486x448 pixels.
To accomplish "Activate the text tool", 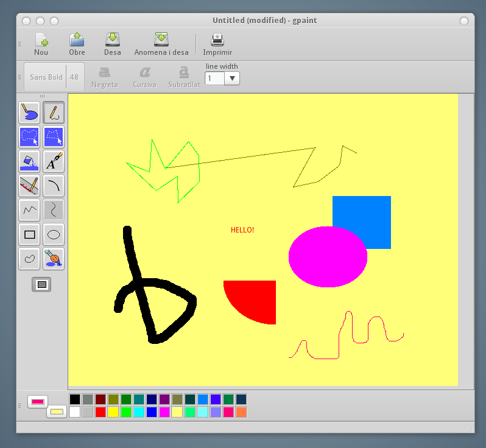I will (54, 161).
